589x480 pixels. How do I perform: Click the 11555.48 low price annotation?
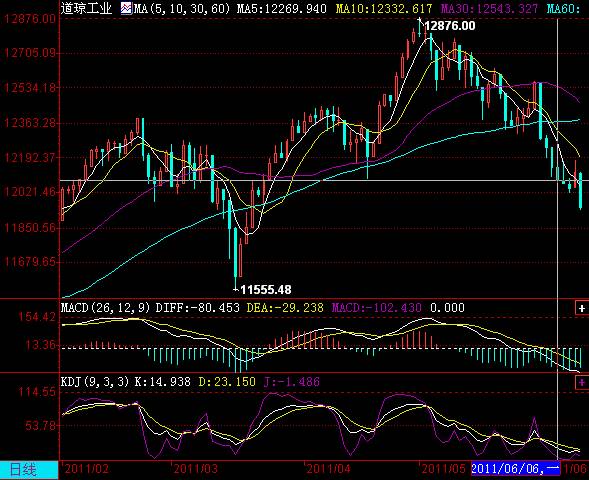click(x=266, y=290)
